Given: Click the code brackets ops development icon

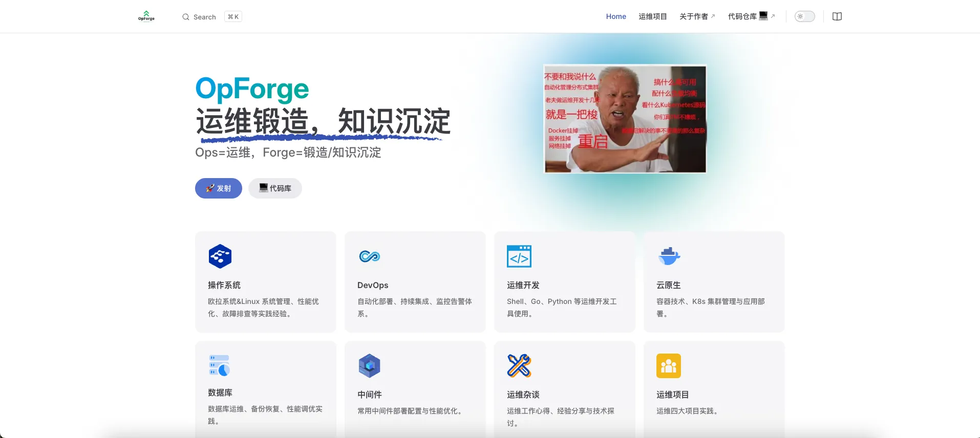Looking at the screenshot, I should [519, 256].
